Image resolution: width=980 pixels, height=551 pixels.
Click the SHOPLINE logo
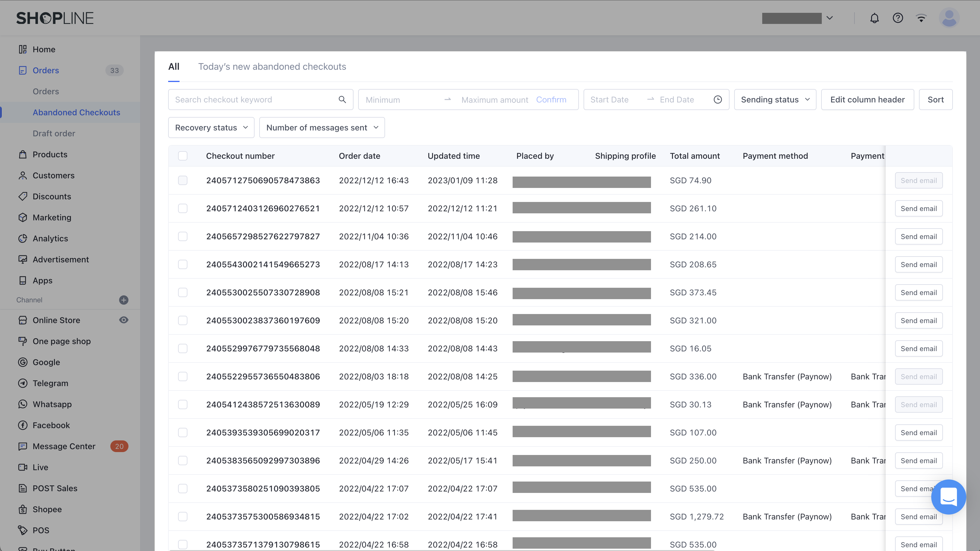55,18
